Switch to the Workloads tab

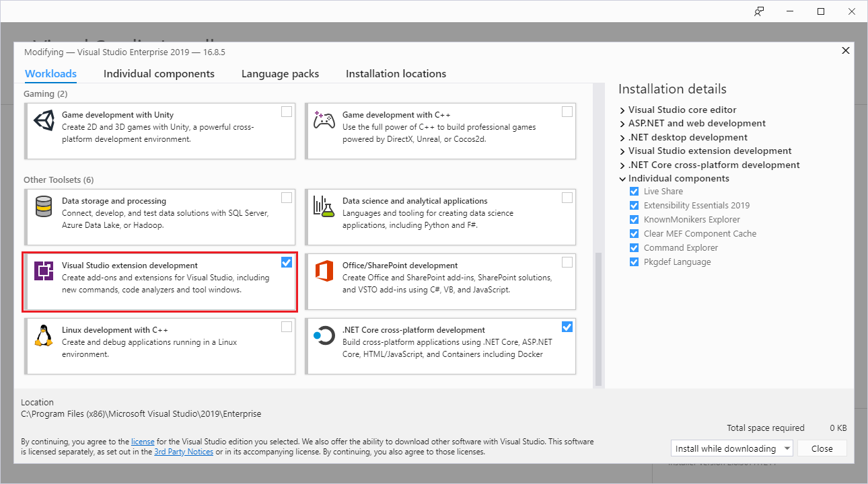coord(50,74)
